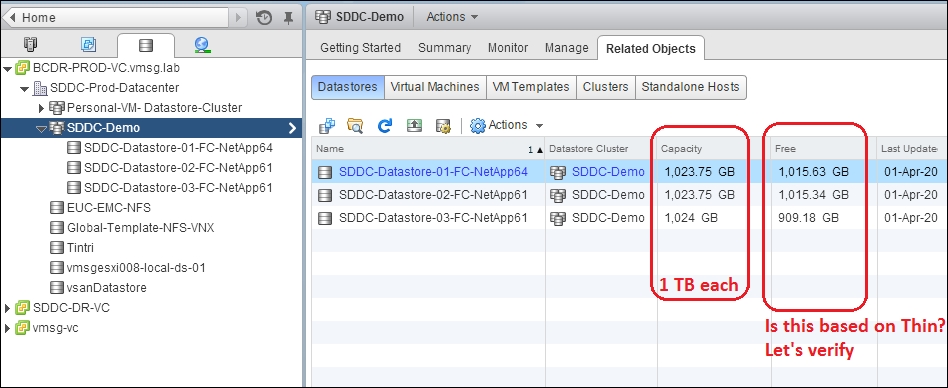Click the SDDC-Demo cluster icon in the header
Image resolution: width=948 pixels, height=388 pixels.
pyautogui.click(x=324, y=17)
